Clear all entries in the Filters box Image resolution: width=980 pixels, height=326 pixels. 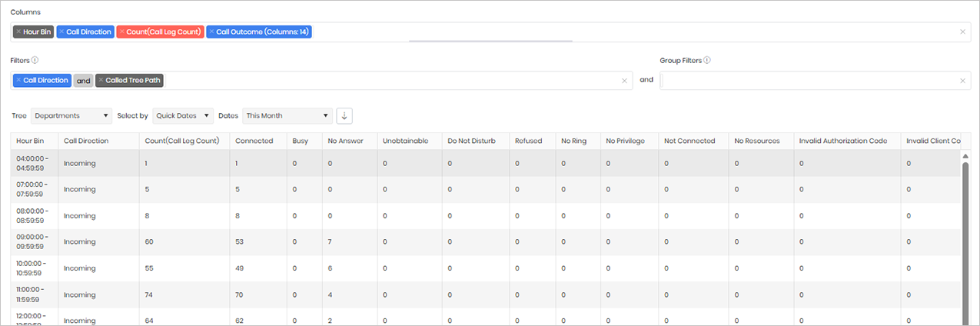624,81
